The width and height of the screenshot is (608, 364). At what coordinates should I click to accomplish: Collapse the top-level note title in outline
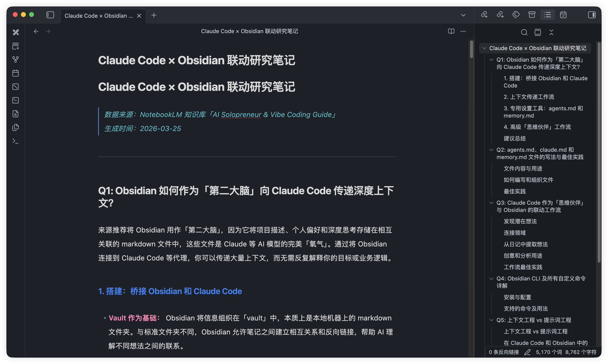pos(484,48)
